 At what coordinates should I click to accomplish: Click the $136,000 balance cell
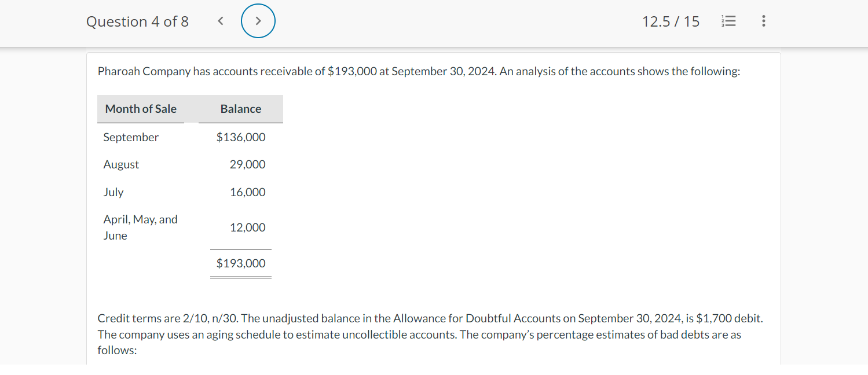click(241, 137)
